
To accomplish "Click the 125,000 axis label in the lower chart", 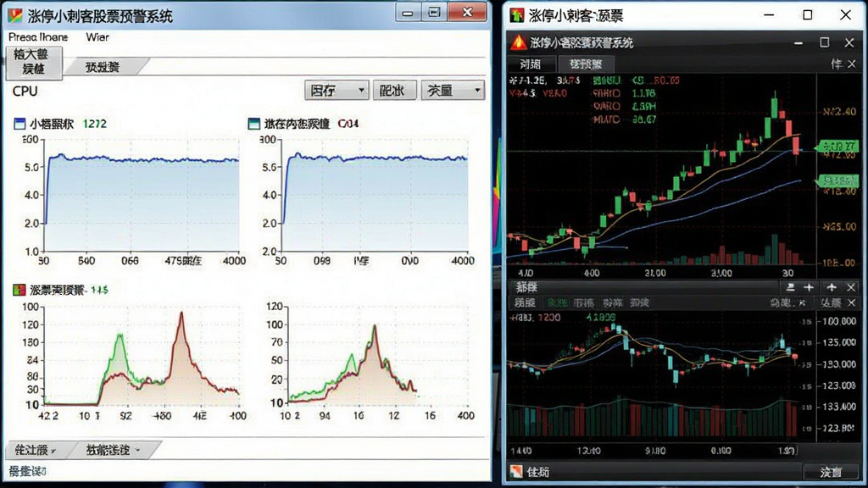I will [x=839, y=342].
